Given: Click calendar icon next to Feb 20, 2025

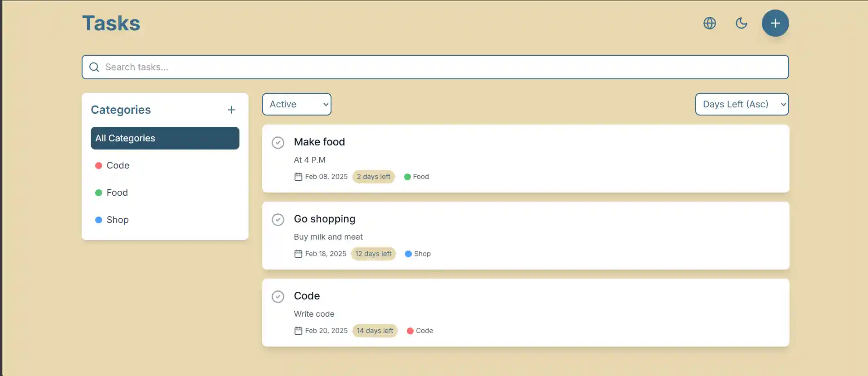Looking at the screenshot, I should (298, 331).
